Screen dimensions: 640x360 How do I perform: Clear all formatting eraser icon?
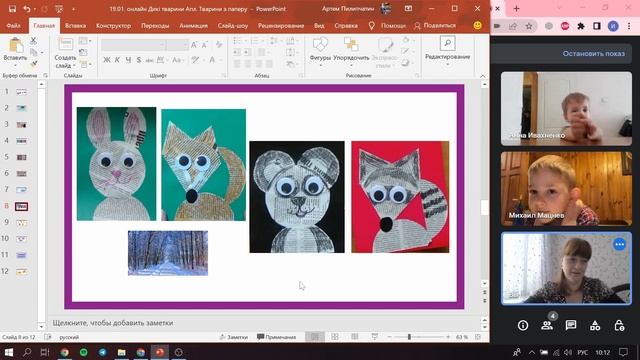coord(219,44)
